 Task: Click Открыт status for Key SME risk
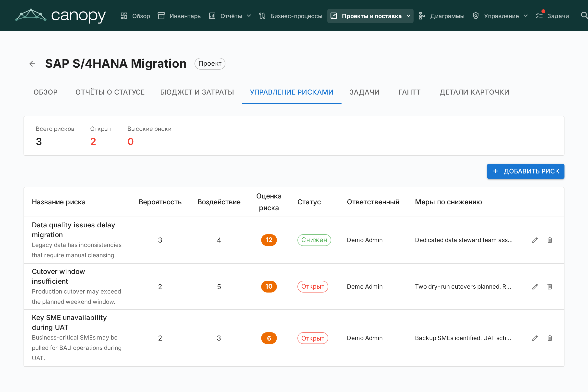pos(313,338)
